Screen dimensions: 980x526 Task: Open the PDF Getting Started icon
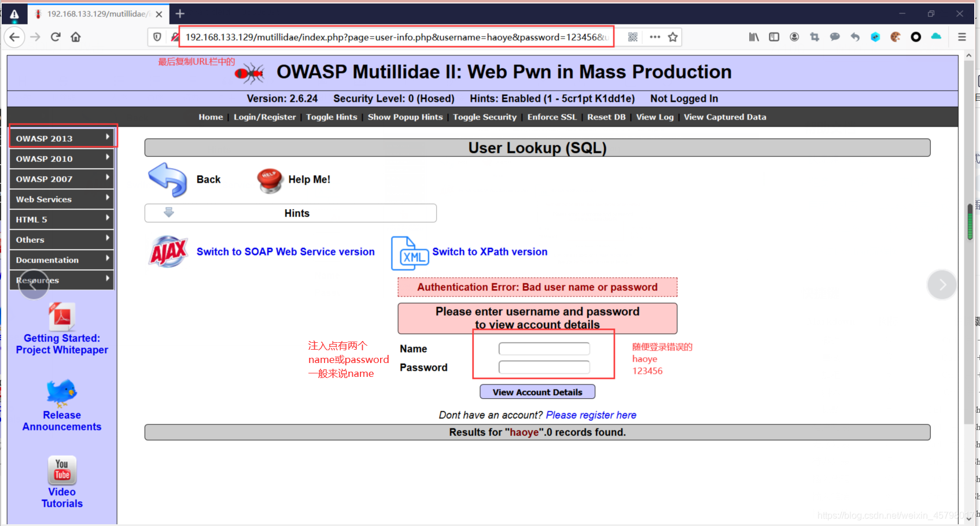[62, 316]
